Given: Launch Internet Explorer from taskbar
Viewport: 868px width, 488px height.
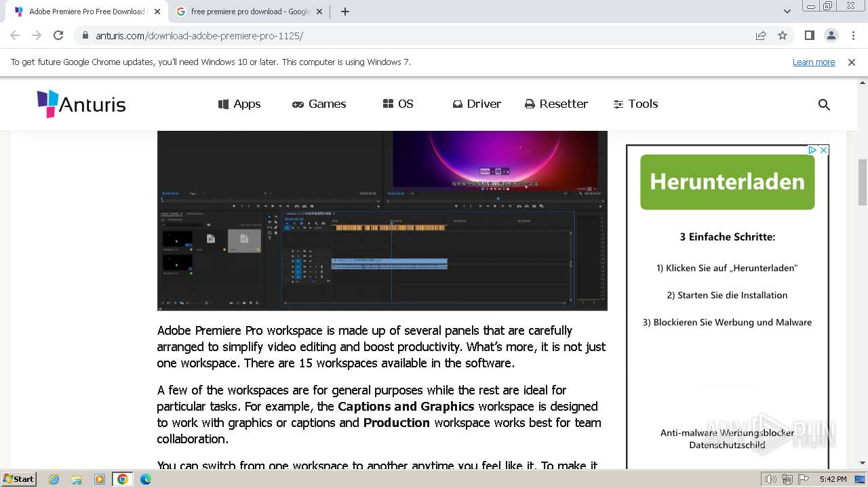Looking at the screenshot, I should pyautogui.click(x=54, y=479).
